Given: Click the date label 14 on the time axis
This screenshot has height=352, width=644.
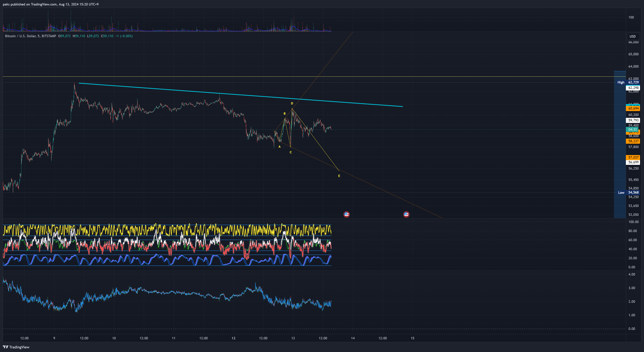Looking at the screenshot, I should pos(353,338).
